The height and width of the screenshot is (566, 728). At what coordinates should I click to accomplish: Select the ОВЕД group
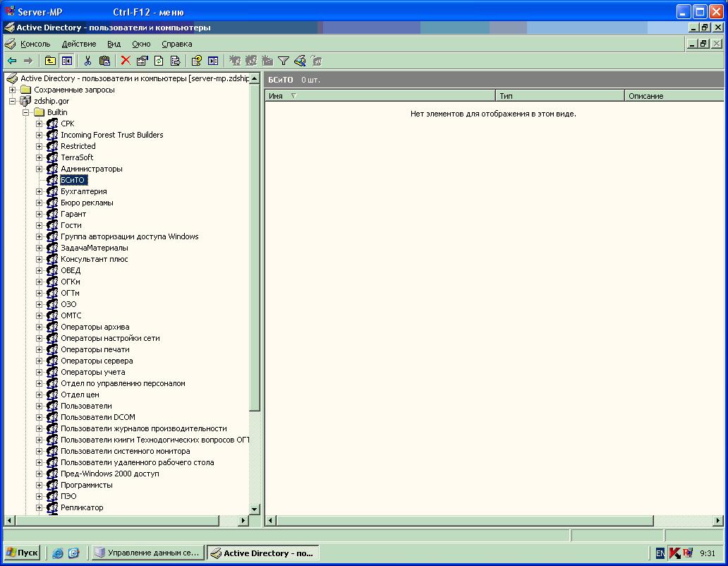[x=71, y=271]
